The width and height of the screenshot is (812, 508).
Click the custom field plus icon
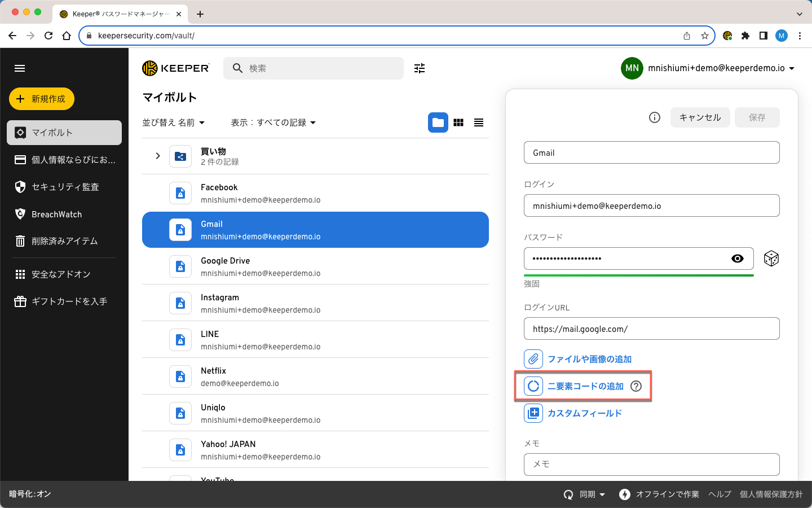point(533,413)
